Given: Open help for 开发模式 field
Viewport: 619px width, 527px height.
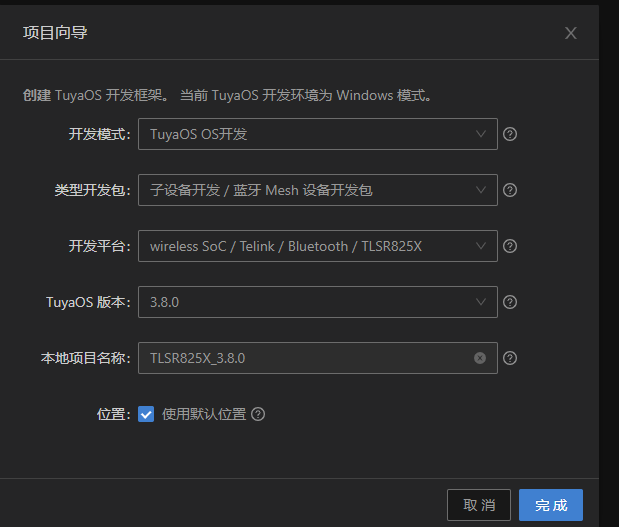Looking at the screenshot, I should [x=510, y=134].
